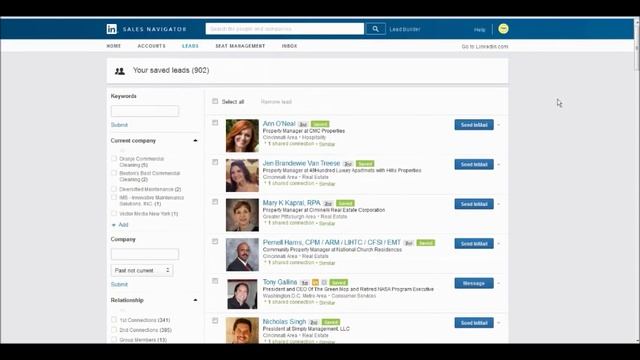Viewport: 640px width, 360px height.
Task: Submit the Keywords filter
Action: pos(119,125)
